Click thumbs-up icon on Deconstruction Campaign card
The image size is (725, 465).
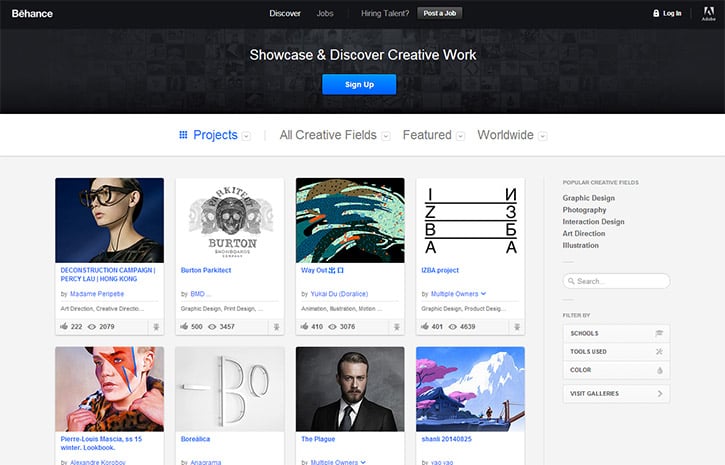click(64, 326)
